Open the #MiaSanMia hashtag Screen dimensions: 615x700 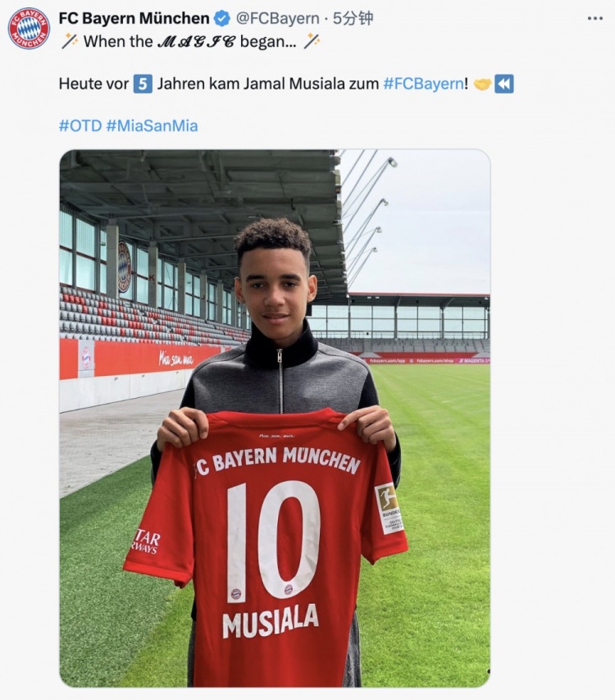[152, 126]
